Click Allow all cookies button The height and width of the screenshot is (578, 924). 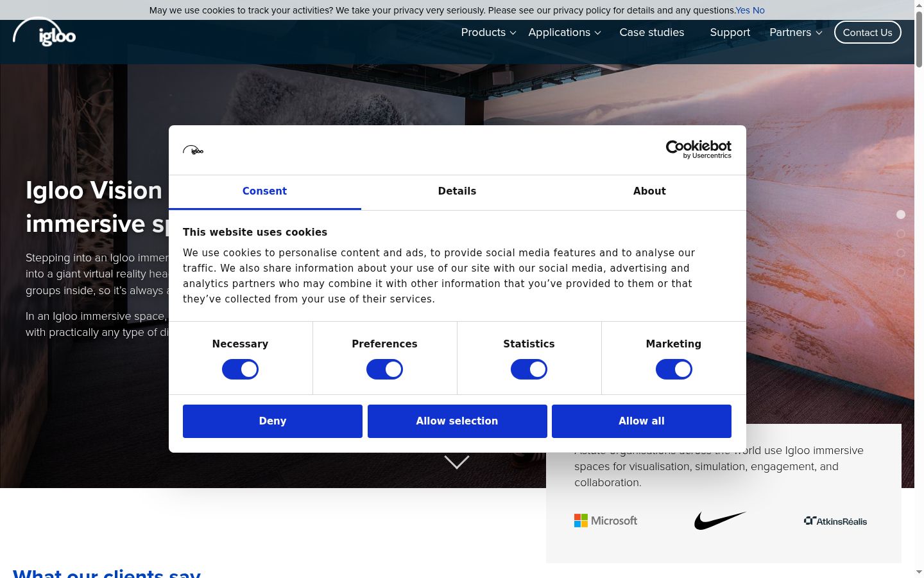click(x=642, y=421)
